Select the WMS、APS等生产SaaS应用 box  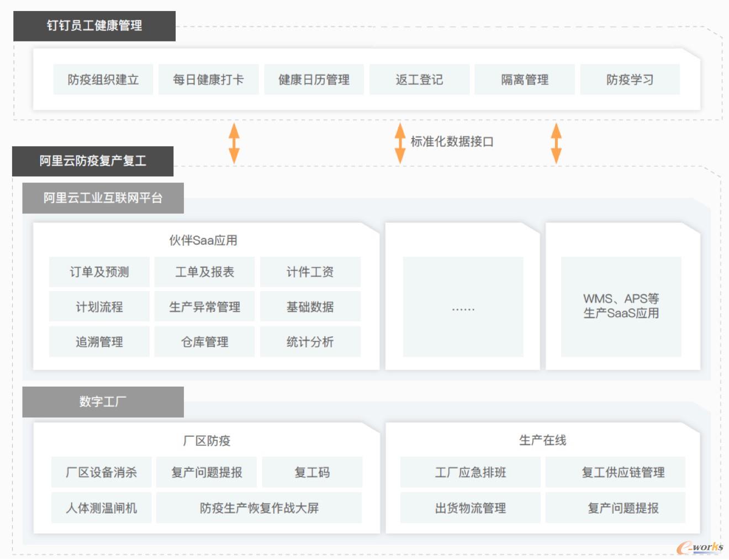pyautogui.click(x=621, y=307)
